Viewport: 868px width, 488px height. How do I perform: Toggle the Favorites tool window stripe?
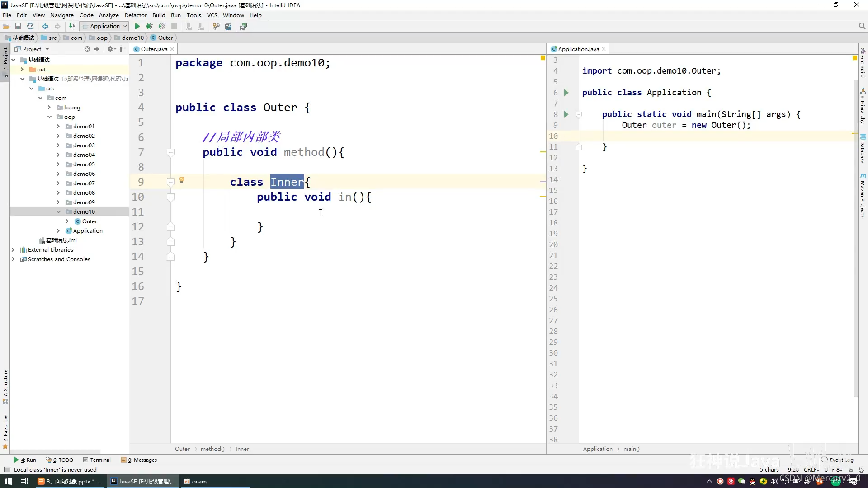coord(5,432)
